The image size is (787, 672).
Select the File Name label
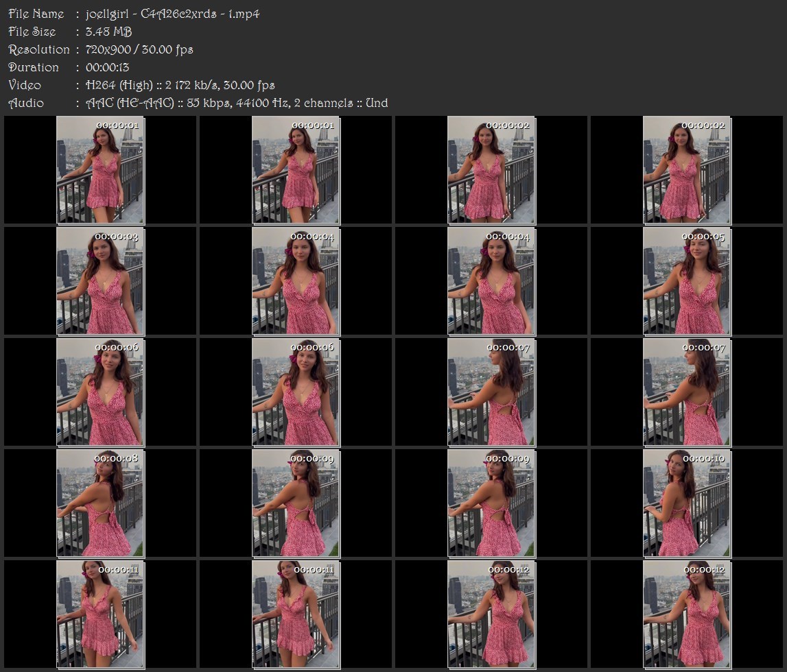point(36,14)
